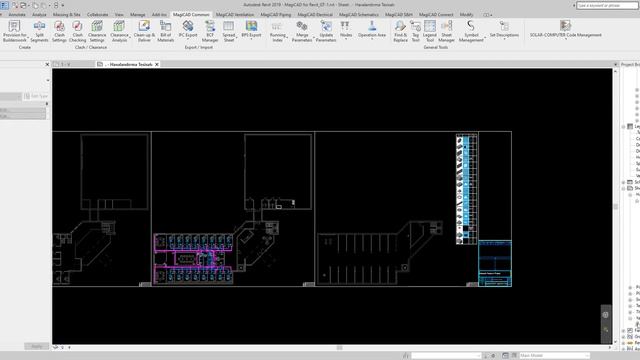Open the Annotate ribbon tab

[x=17, y=15]
